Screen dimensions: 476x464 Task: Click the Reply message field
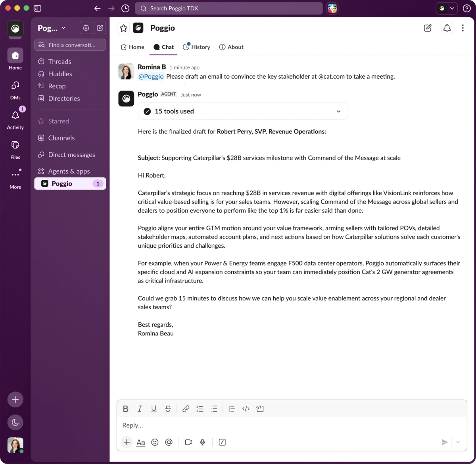tap(292, 425)
